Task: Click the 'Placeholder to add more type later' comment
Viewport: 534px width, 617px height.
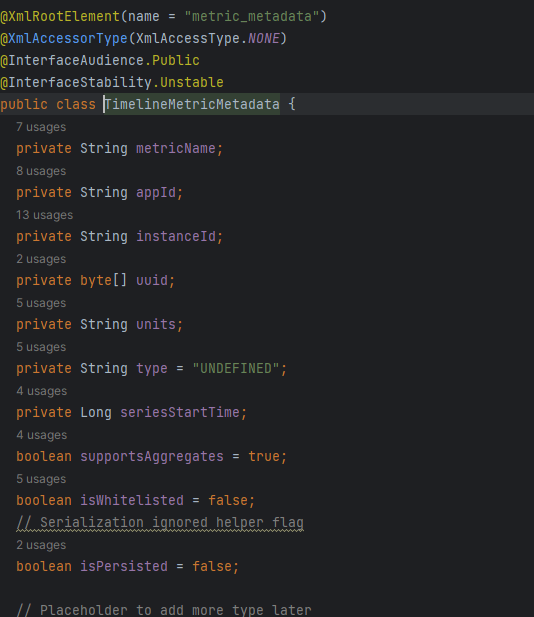Action: point(164,610)
